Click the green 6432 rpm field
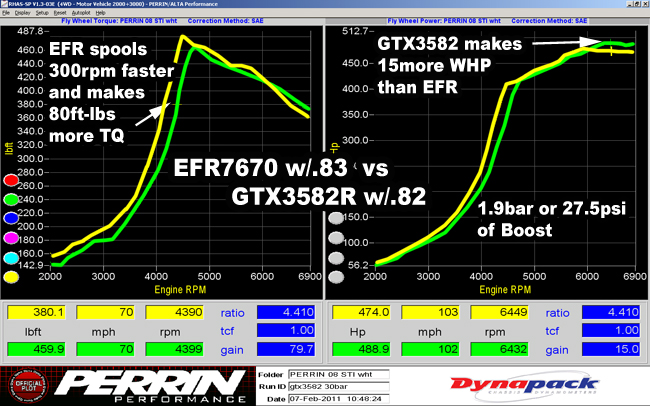The image size is (650, 406). coord(500,349)
